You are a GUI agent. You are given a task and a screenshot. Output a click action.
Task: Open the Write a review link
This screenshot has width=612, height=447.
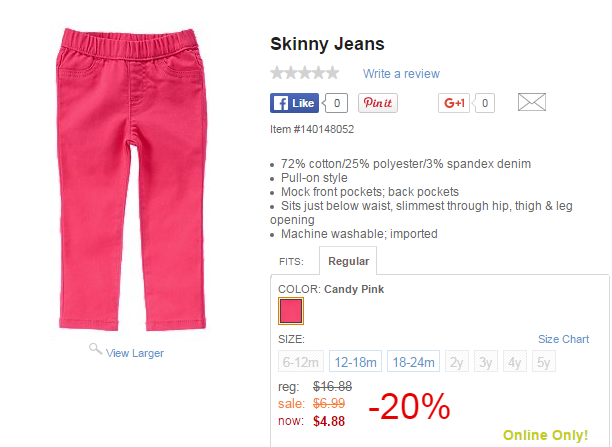click(401, 74)
